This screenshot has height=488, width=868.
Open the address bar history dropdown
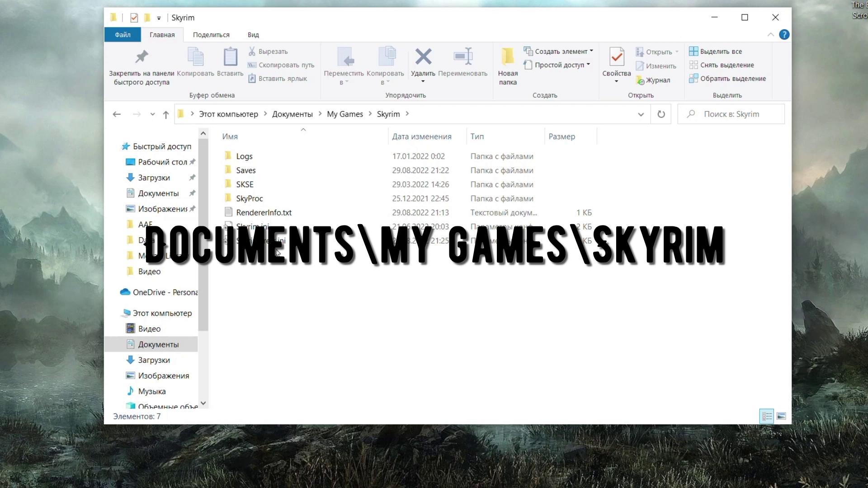click(641, 114)
